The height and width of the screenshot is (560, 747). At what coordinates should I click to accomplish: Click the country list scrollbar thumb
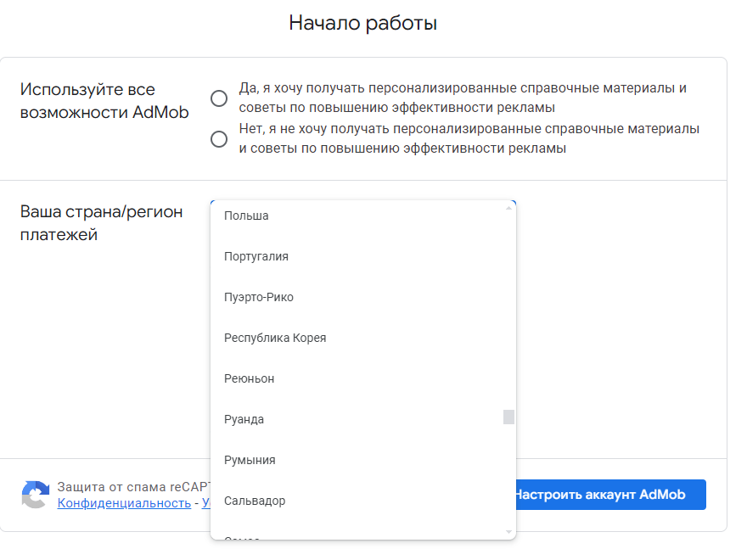[509, 417]
